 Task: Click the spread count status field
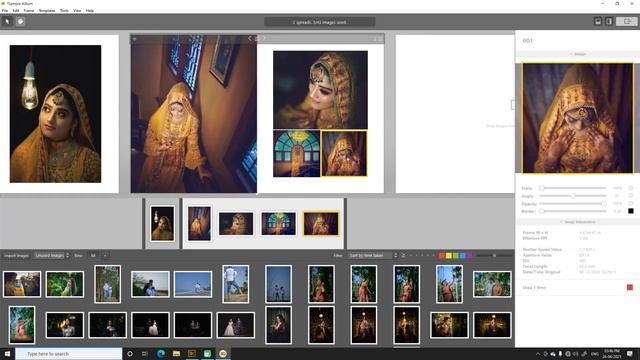point(320,22)
